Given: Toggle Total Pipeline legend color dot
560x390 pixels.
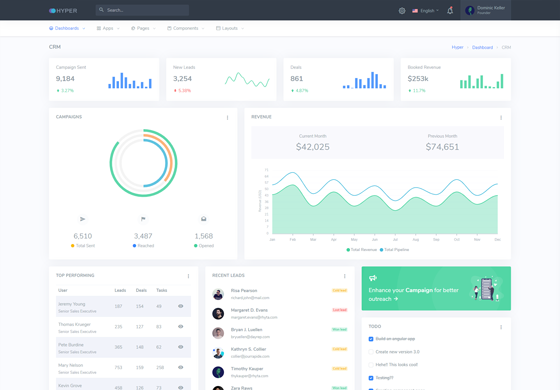Looking at the screenshot, I should click(x=381, y=250).
